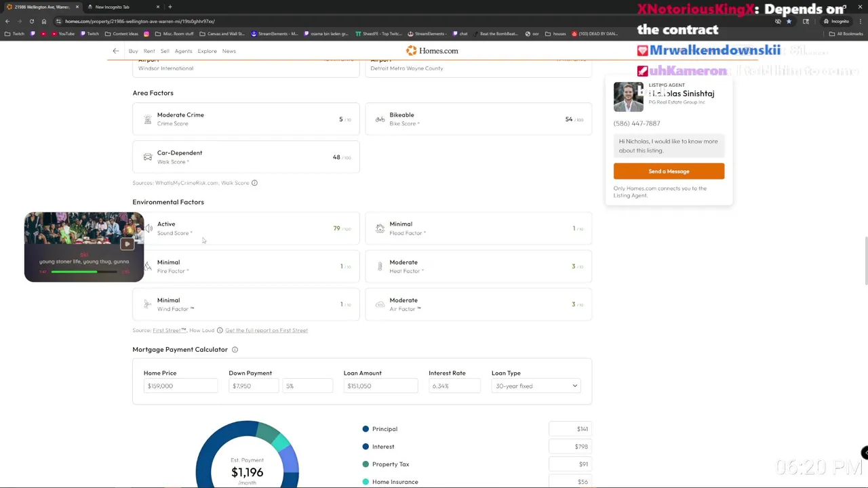Click the mortgage donut chart
This screenshot has width=868, height=488.
[x=247, y=454]
